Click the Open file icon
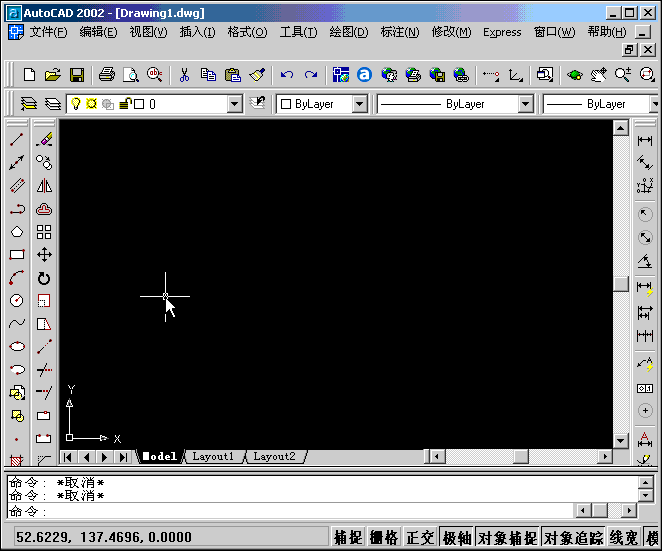 click(53, 75)
